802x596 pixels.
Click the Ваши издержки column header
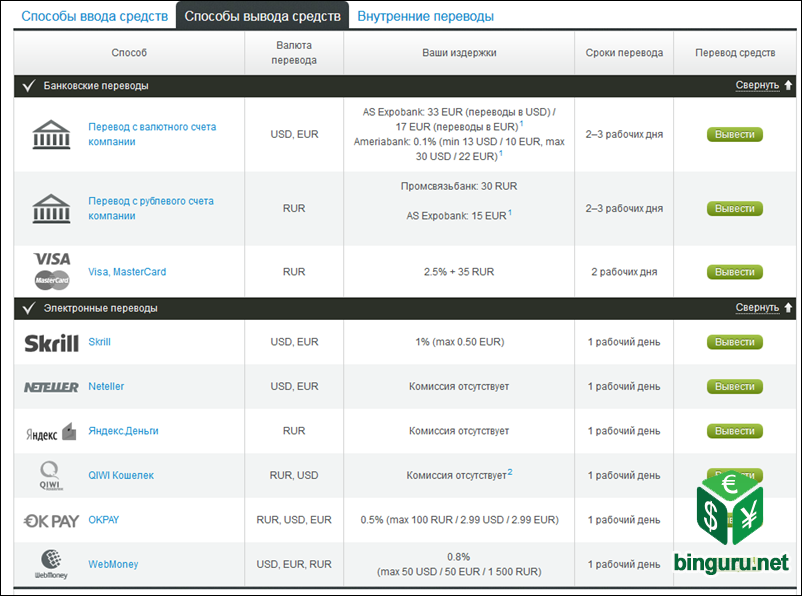pyautogui.click(x=459, y=53)
